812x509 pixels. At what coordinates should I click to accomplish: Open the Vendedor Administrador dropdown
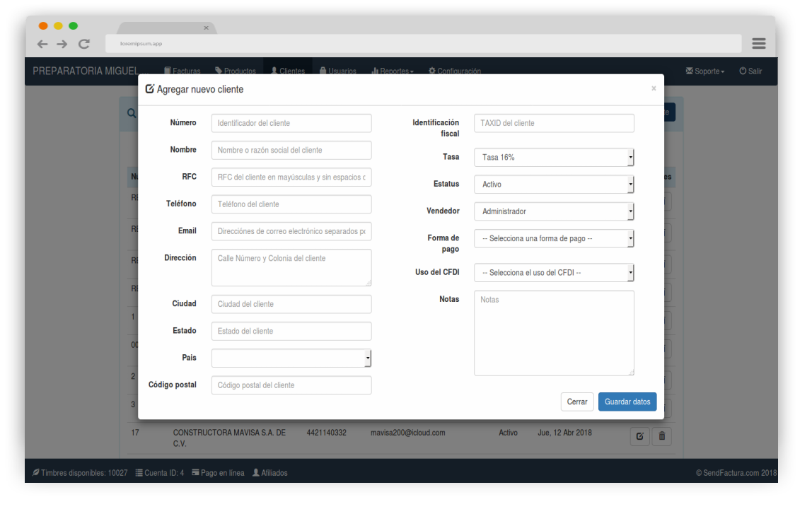coord(554,211)
